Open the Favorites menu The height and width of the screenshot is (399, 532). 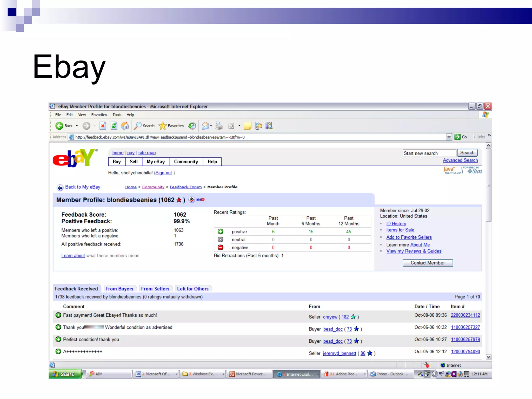point(99,115)
